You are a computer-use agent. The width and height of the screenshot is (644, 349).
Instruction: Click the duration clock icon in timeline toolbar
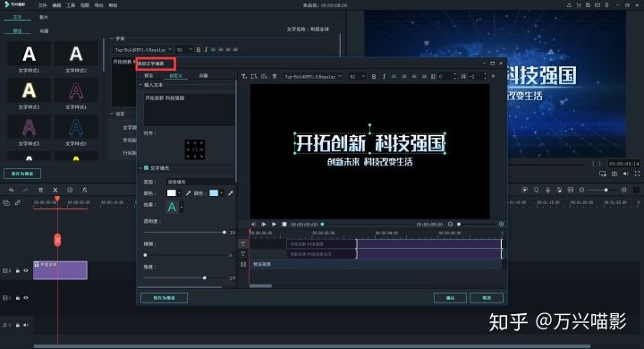pos(70,190)
